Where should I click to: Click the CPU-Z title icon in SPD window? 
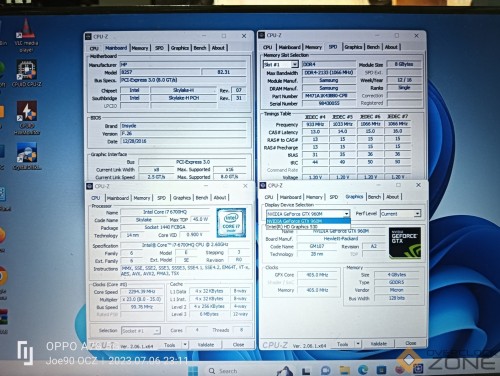262,35
